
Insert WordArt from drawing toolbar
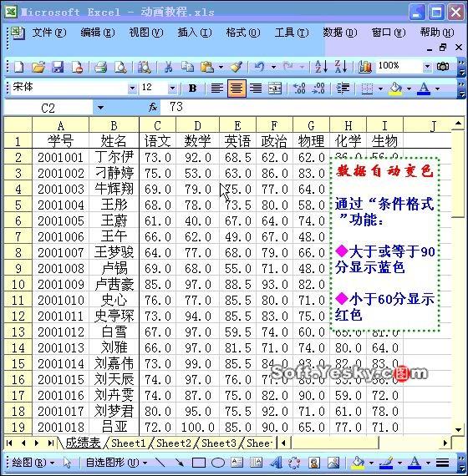tap(276, 463)
